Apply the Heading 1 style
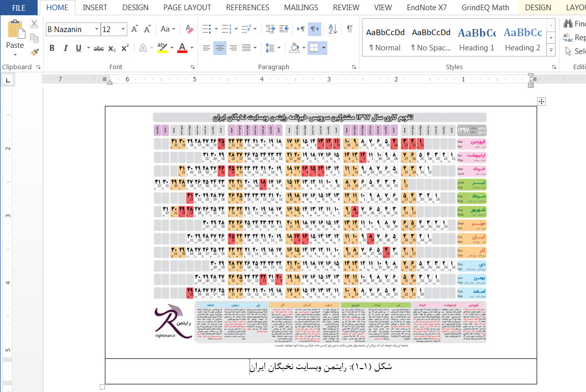 [477, 38]
